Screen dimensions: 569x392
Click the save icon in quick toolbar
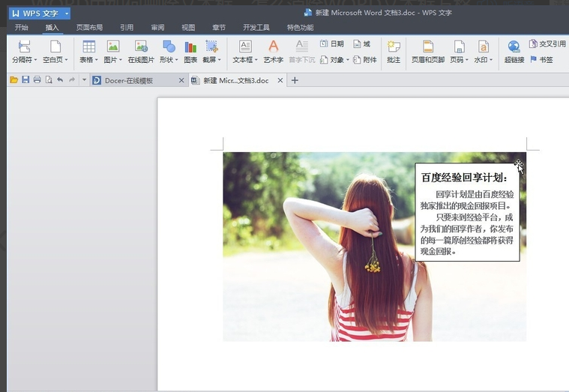[25, 80]
